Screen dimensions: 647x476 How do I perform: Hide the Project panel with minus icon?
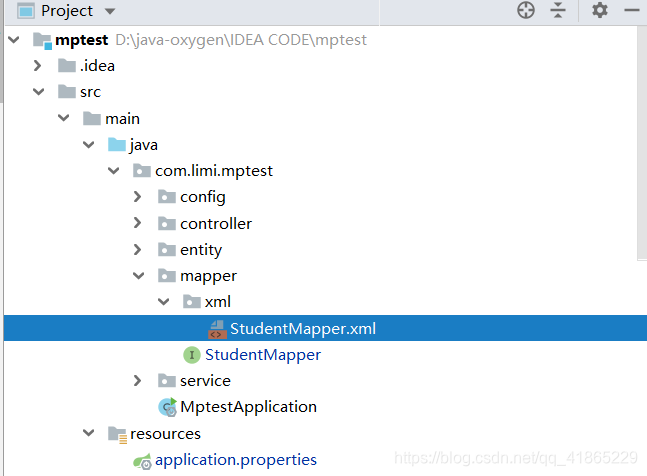pos(632,10)
